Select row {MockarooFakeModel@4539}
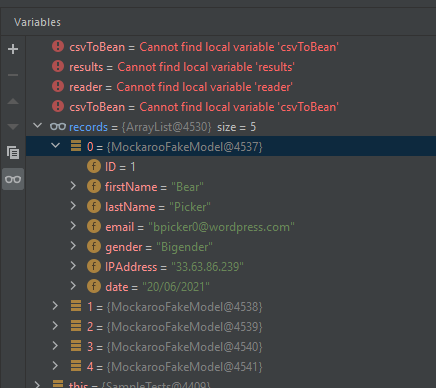 click(231, 327)
